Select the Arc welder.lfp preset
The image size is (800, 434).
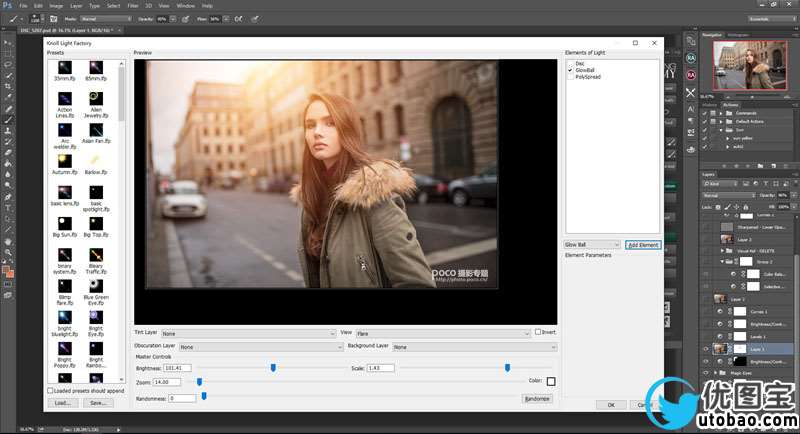pos(64,130)
